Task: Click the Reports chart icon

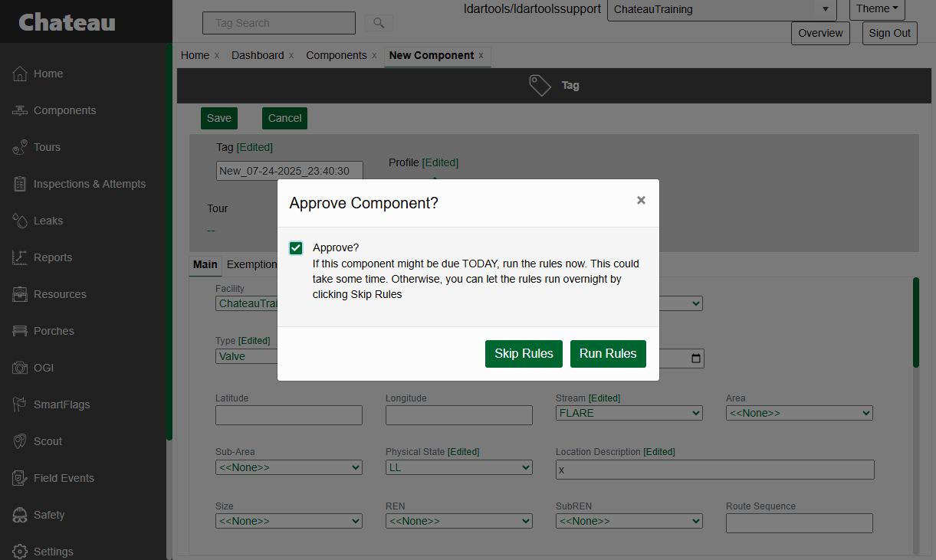Action: coord(20,257)
